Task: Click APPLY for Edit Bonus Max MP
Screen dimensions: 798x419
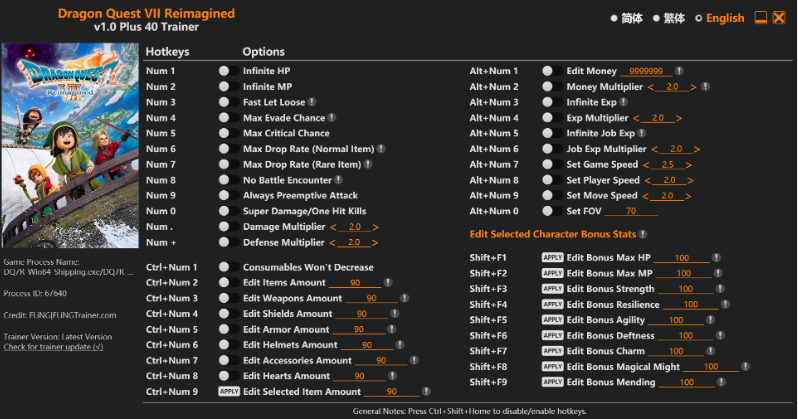Action: (553, 273)
